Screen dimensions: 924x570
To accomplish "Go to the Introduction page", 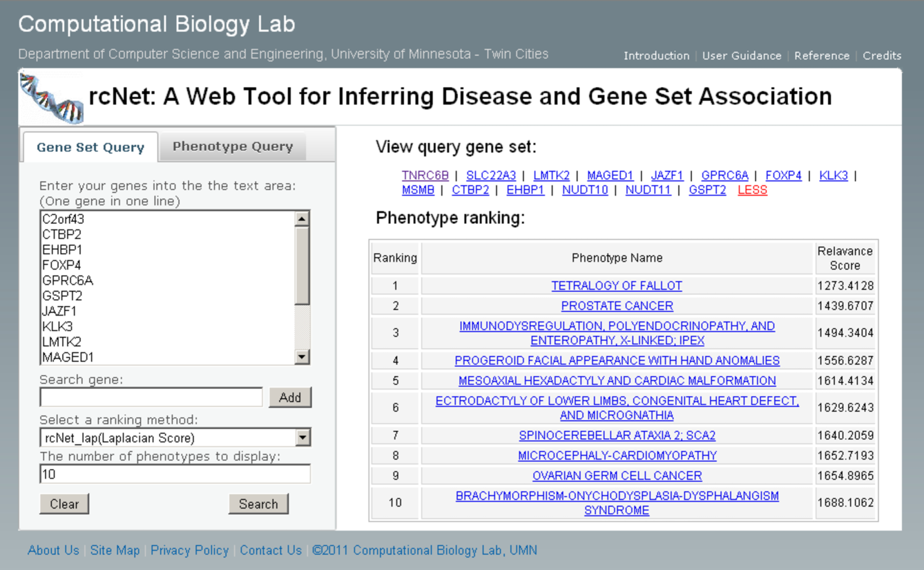I will pos(656,56).
